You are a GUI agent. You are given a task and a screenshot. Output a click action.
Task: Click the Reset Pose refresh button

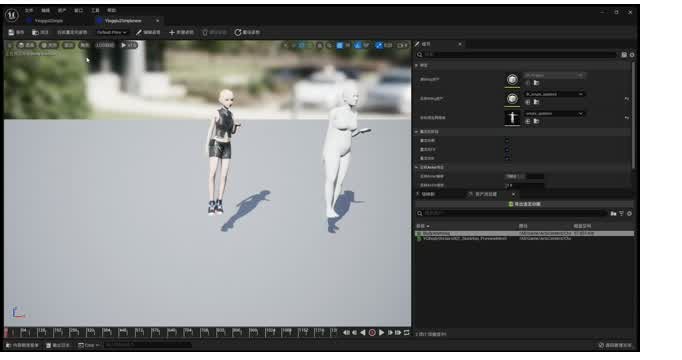[x=247, y=32]
